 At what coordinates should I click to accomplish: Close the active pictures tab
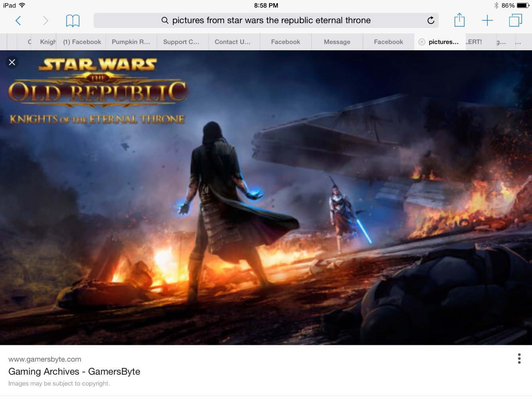[x=422, y=42]
